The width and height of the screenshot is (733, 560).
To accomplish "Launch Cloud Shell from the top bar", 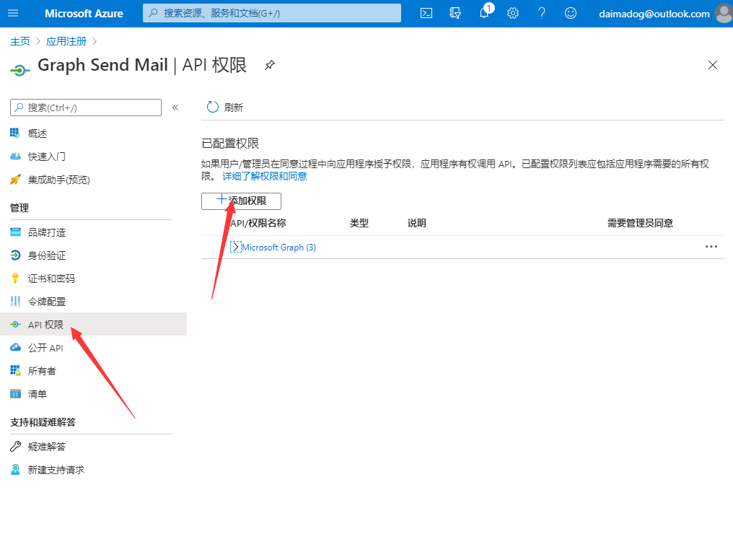I will pos(426,13).
